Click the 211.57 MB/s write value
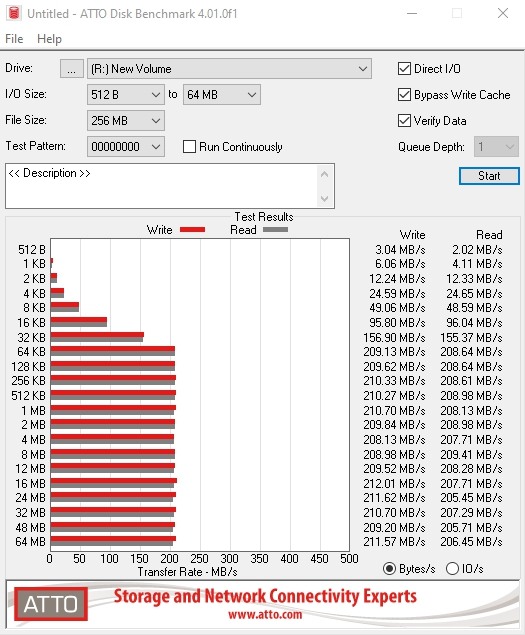Screen dimensions: 525x635 pos(394,542)
